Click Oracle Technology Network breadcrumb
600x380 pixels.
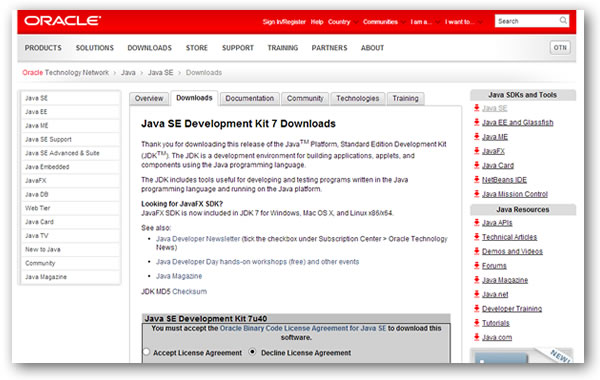pos(65,72)
